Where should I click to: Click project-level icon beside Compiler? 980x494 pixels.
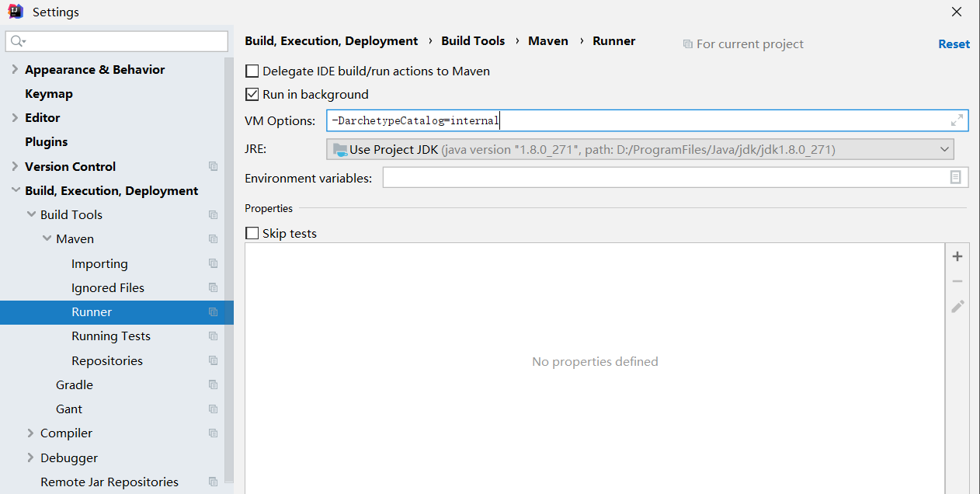213,433
